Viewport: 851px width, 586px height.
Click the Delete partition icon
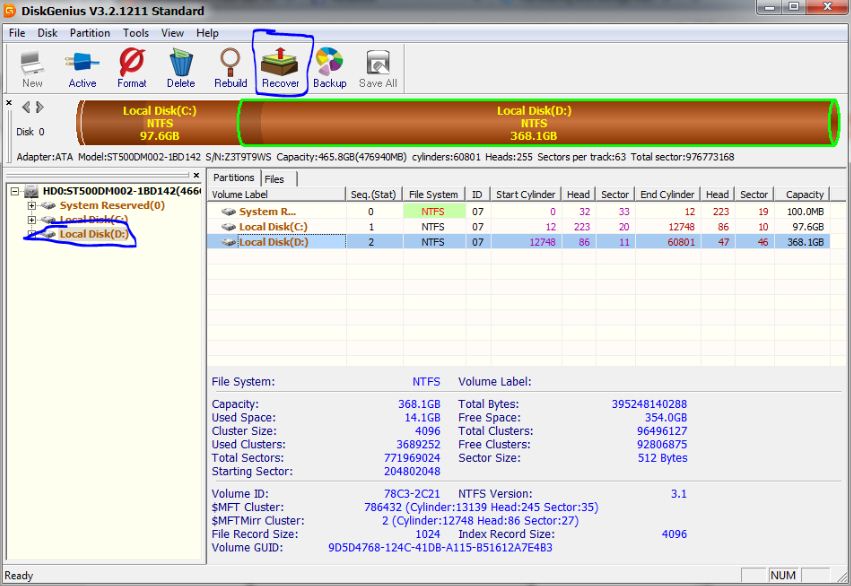(181, 68)
